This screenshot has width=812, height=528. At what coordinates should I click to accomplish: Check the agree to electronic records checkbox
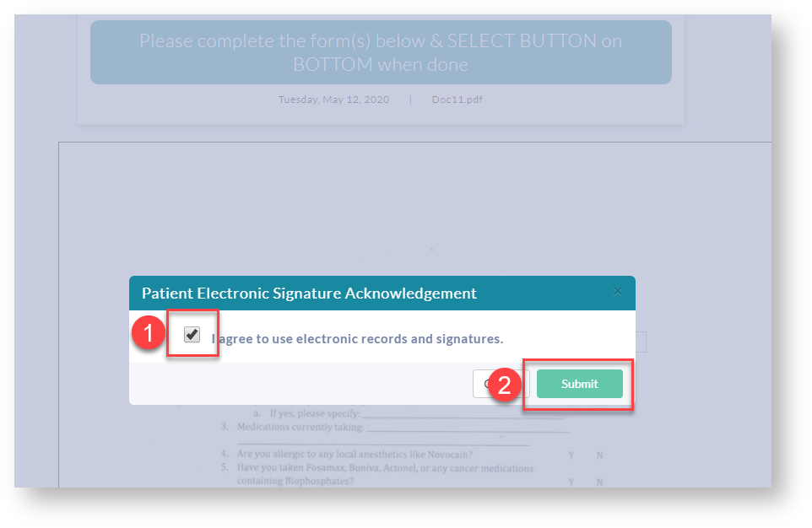192,336
